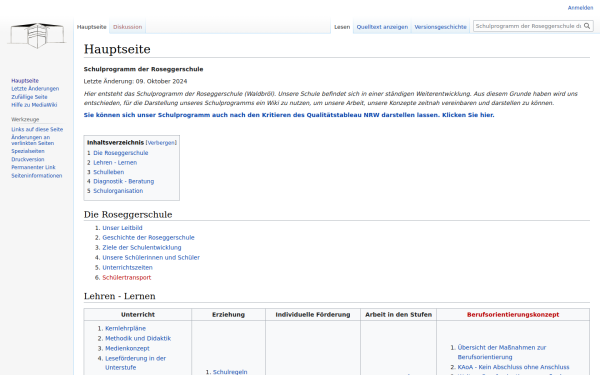Open Druckversion link
Viewport: 600px width, 375px height.
(x=28, y=159)
